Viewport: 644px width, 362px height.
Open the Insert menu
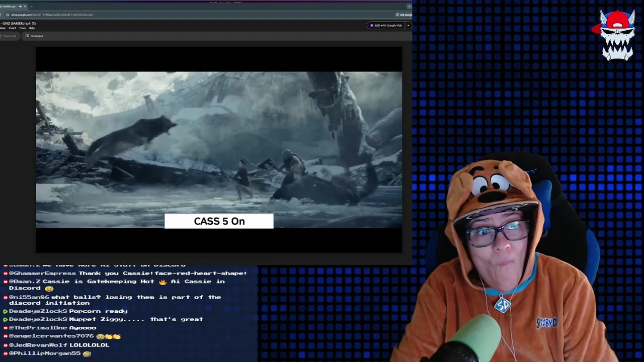point(12,28)
